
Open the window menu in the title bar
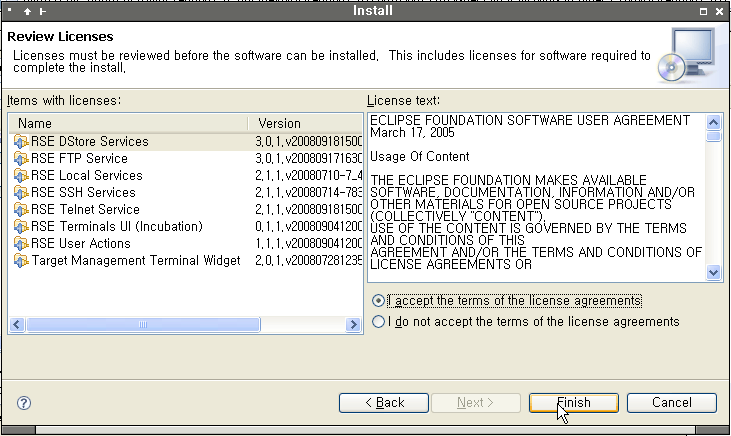coord(10,10)
